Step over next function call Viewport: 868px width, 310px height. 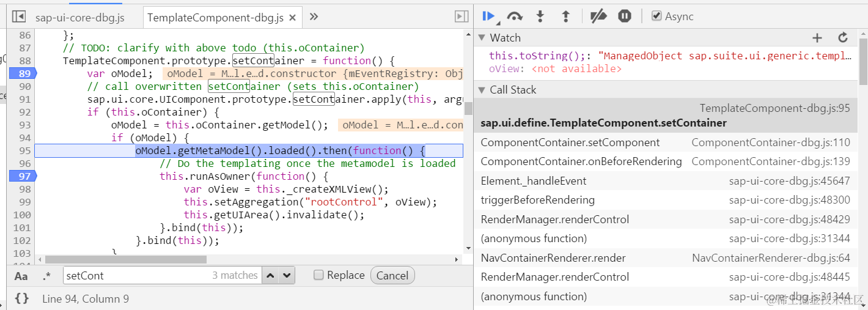pyautogui.click(x=515, y=17)
